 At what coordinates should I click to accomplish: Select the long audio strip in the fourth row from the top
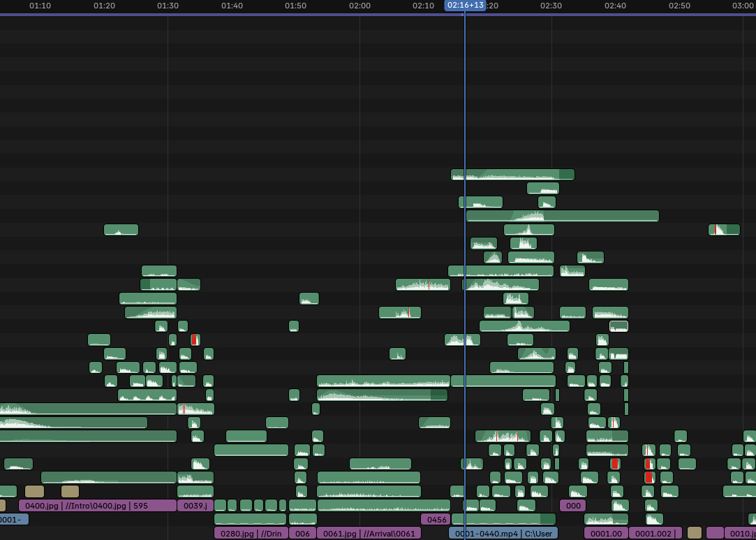click(x=562, y=216)
